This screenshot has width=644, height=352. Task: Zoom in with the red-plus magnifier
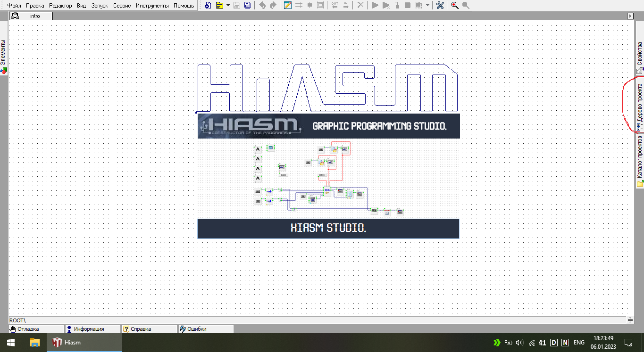click(x=455, y=6)
